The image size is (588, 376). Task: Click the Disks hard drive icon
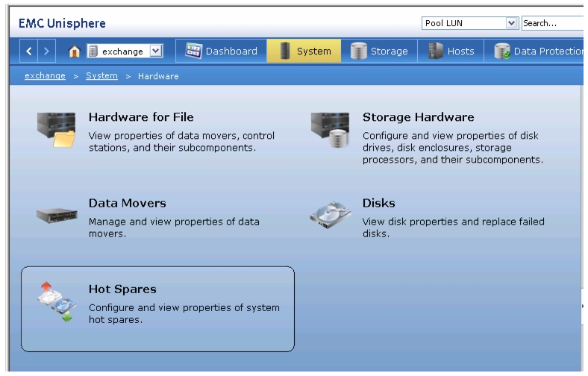[x=331, y=215]
